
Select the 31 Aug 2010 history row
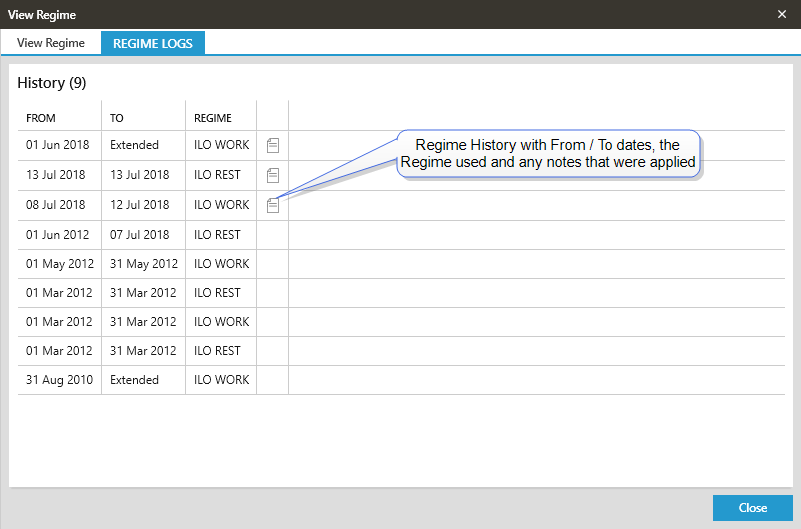pyautogui.click(x=58, y=380)
